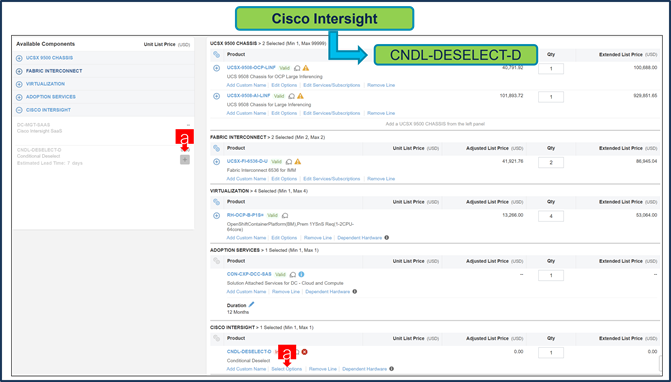Image resolution: width=671 pixels, height=382 pixels.
Task: Click the red error icon beside CNDL-DESELECT-D
Action: (304, 352)
